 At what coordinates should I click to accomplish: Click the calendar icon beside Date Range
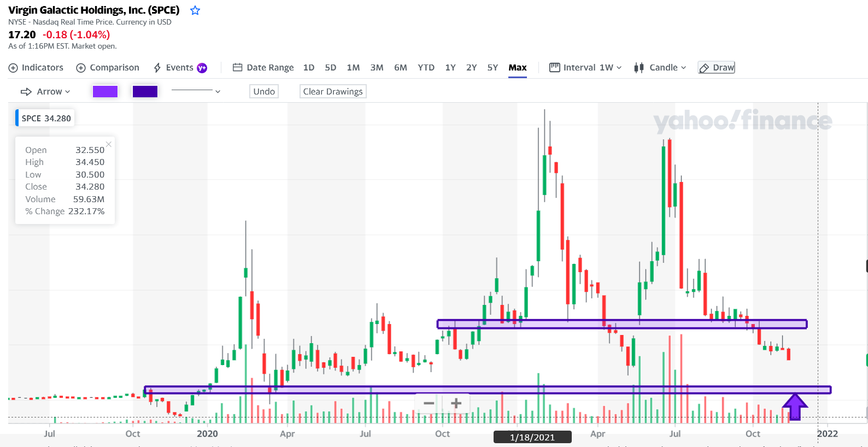(237, 68)
